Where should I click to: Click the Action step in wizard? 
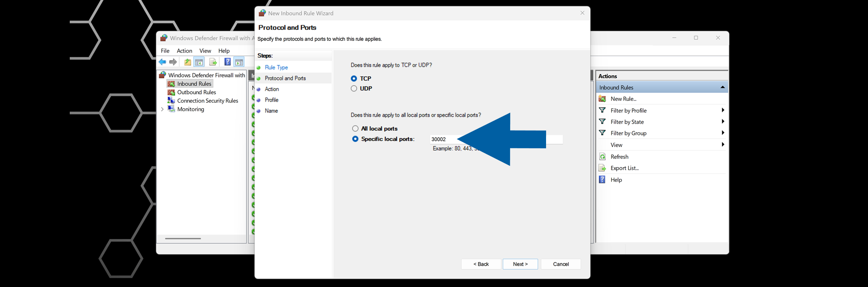272,89
